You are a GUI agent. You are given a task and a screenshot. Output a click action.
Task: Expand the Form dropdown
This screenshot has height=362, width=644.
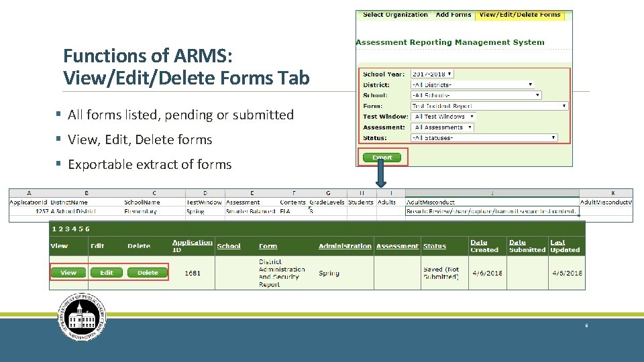pyautogui.click(x=489, y=106)
